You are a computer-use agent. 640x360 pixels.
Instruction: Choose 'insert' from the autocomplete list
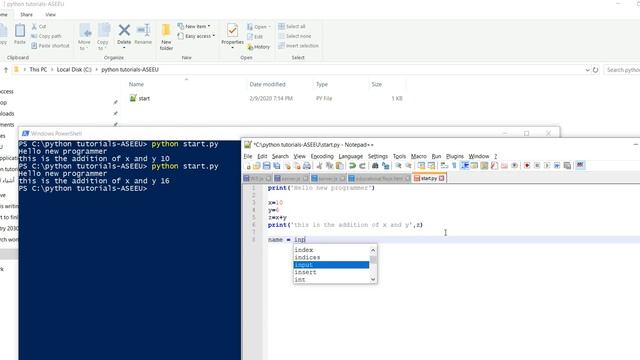pos(331,272)
